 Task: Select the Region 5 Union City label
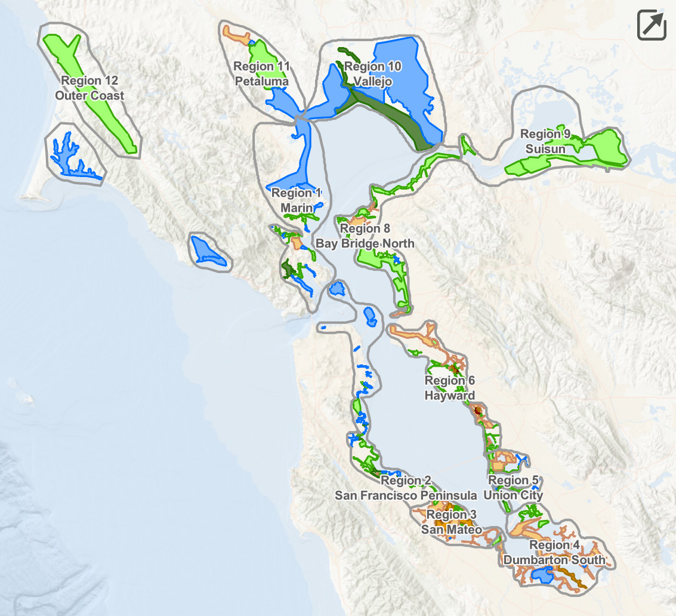point(513,488)
